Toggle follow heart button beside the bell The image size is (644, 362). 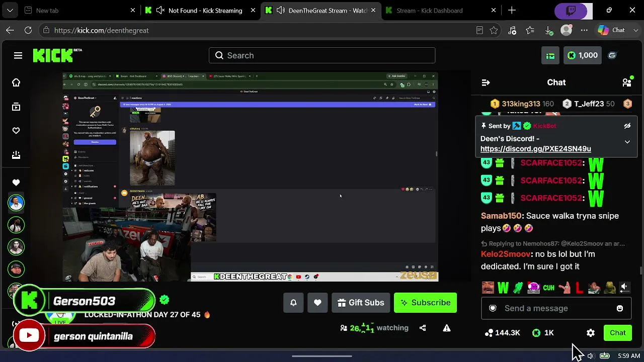[317, 303]
